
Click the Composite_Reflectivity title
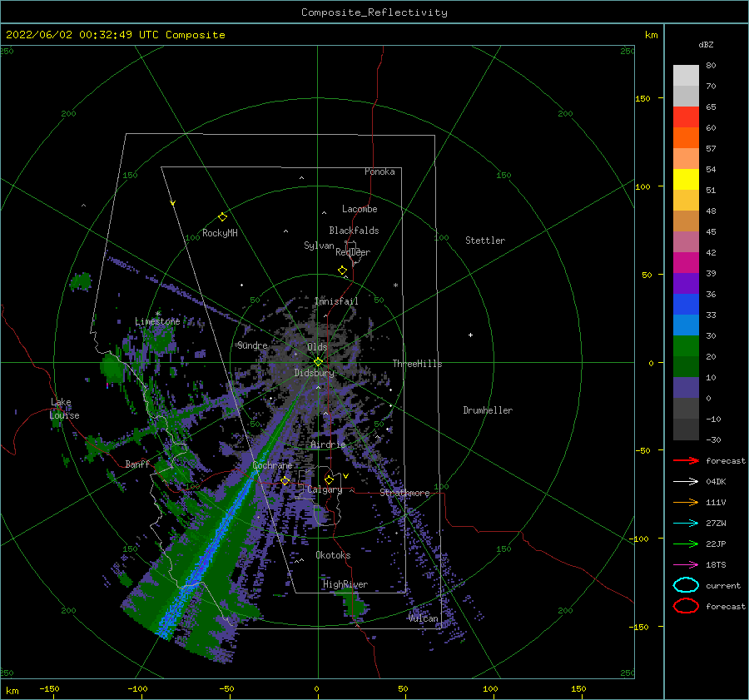coord(374,12)
